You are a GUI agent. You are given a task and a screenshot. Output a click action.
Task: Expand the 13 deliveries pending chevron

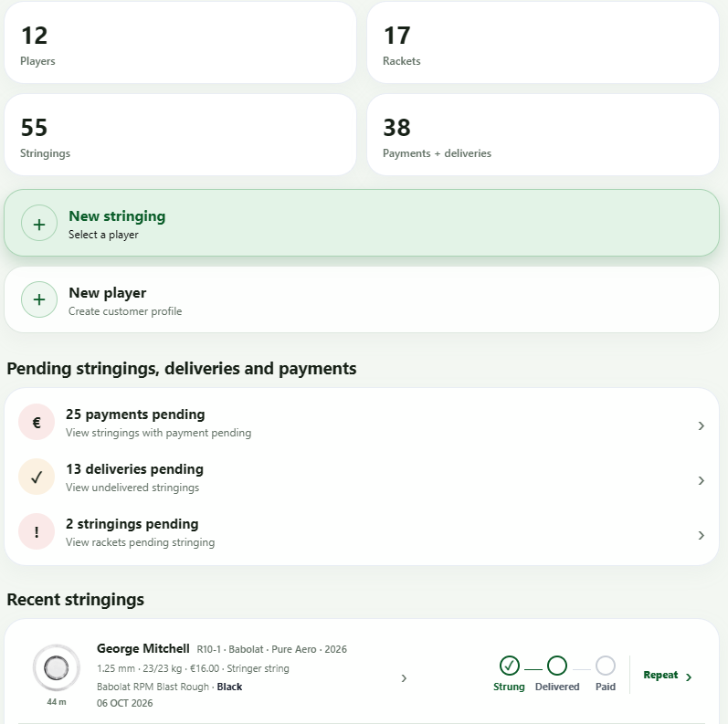coord(702,481)
